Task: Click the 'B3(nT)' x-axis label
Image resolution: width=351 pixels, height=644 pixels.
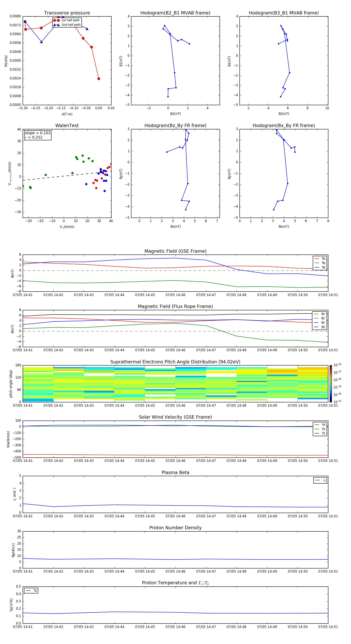Action: 284,114
